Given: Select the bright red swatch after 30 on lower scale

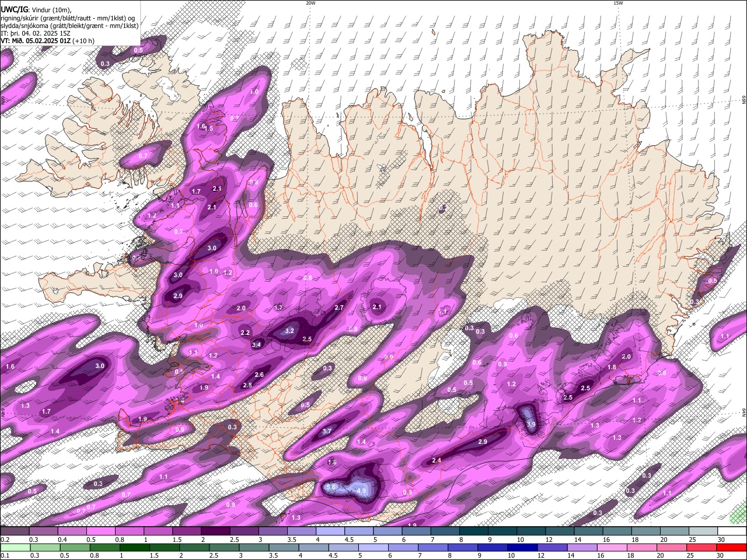Looking at the screenshot, I should [x=731, y=547].
